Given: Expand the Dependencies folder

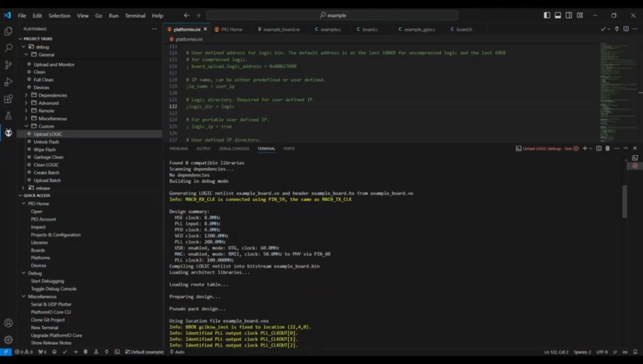Looking at the screenshot, I should [26, 95].
